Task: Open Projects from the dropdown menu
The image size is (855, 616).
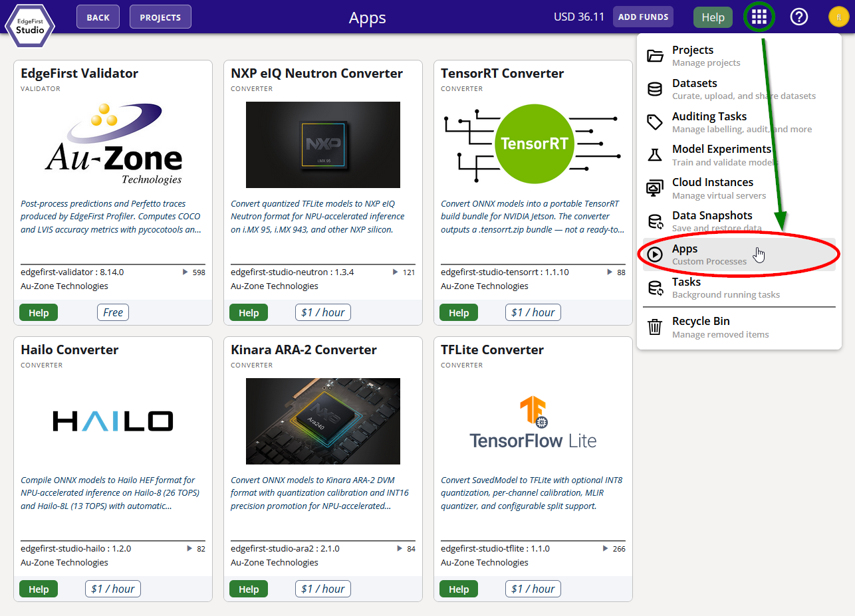Action: coord(739,56)
